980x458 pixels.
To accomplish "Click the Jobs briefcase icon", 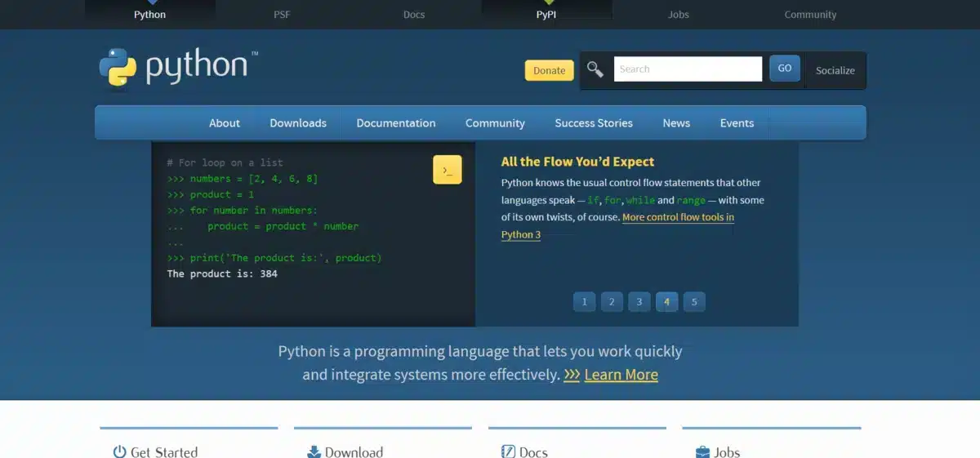I will pos(702,451).
